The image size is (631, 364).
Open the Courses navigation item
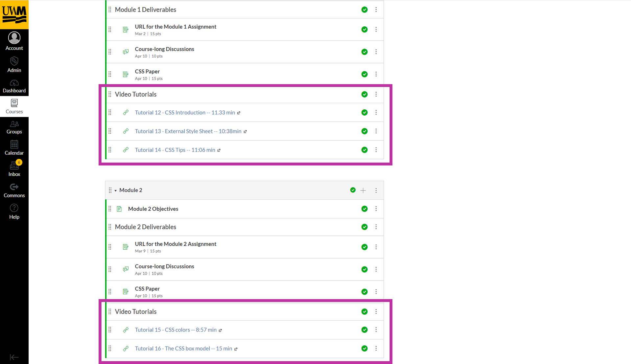14,106
